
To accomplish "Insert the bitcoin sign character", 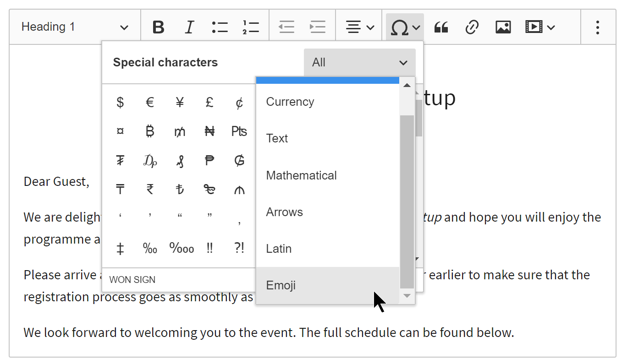I will 150,131.
